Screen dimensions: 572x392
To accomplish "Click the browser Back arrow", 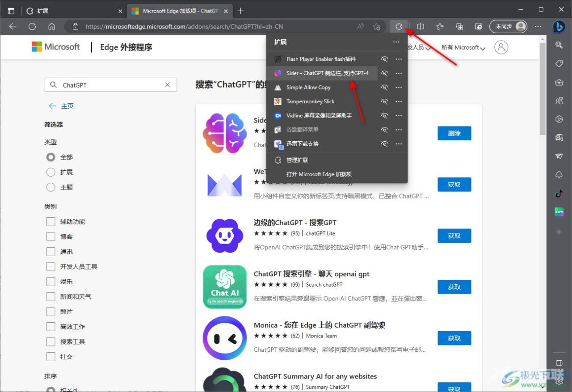I will coord(13,26).
